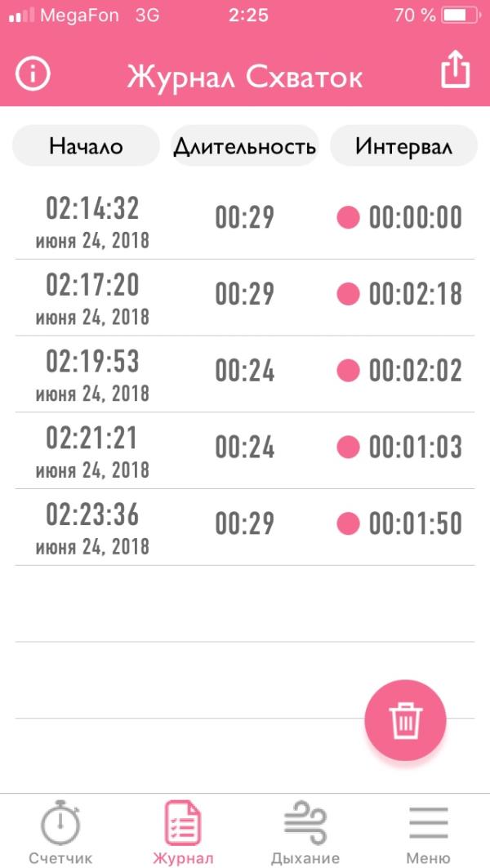Screen dimensions: 490x868
Task: Tap the Длительность column header
Action: (x=244, y=146)
